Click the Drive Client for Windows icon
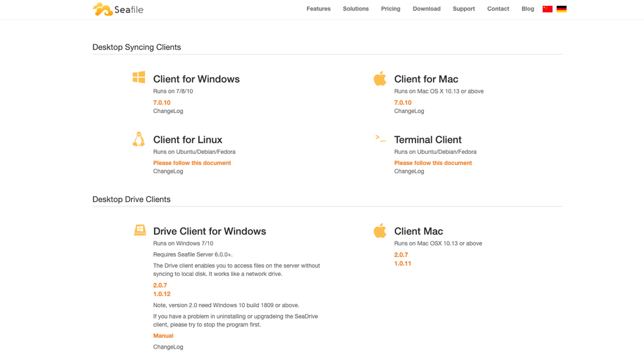Image resolution: width=644 pixels, height=361 pixels. [140, 230]
